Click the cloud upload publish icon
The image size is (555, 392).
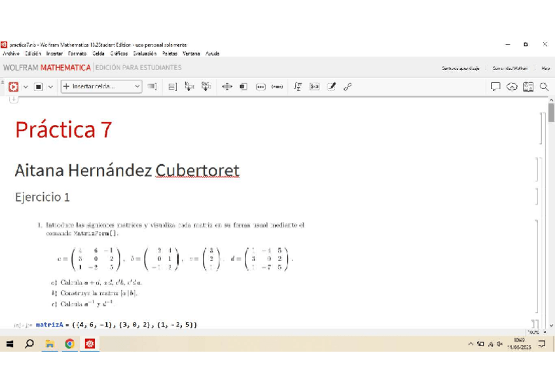click(512, 86)
